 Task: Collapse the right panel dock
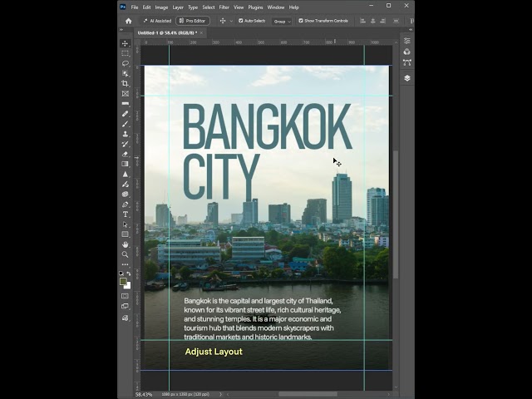point(411,30)
